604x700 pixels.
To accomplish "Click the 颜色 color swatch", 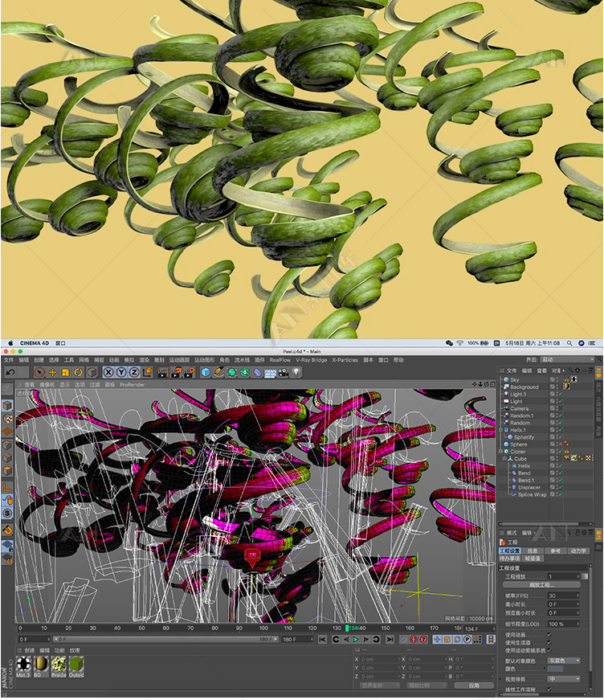I will click(555, 669).
